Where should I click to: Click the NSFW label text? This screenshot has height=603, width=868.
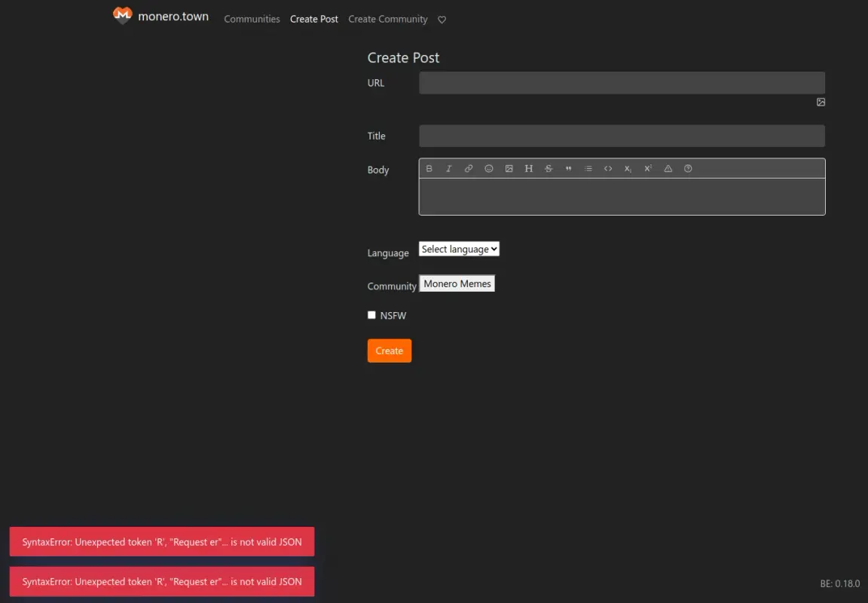click(x=393, y=316)
